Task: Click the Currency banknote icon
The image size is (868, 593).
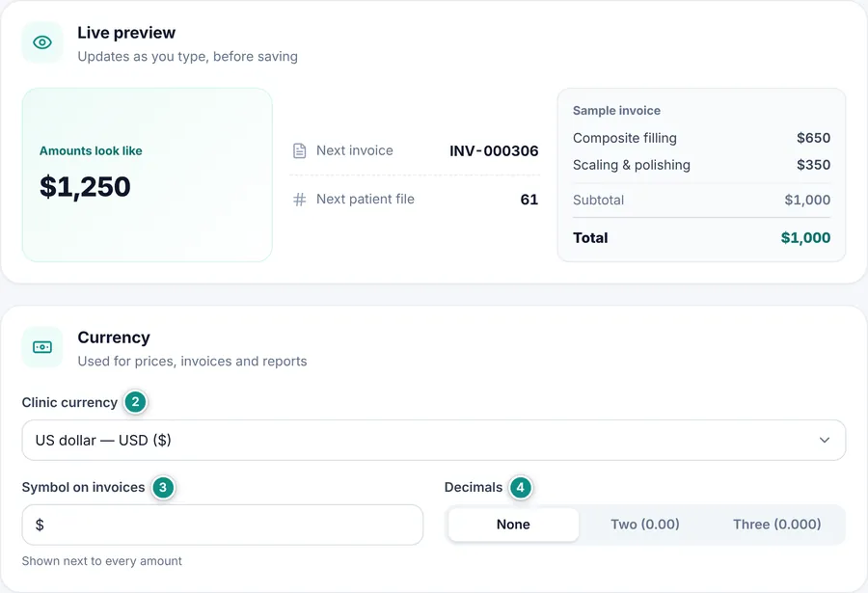Action: click(42, 347)
